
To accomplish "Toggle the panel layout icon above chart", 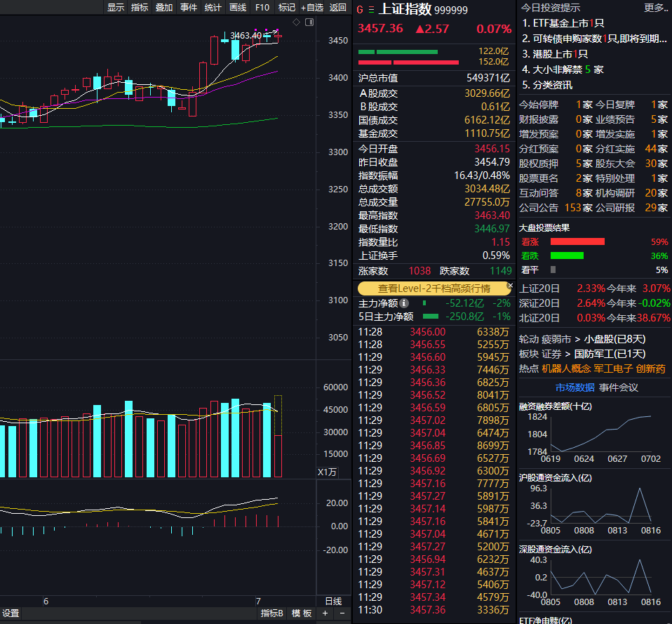I will pos(309,22).
